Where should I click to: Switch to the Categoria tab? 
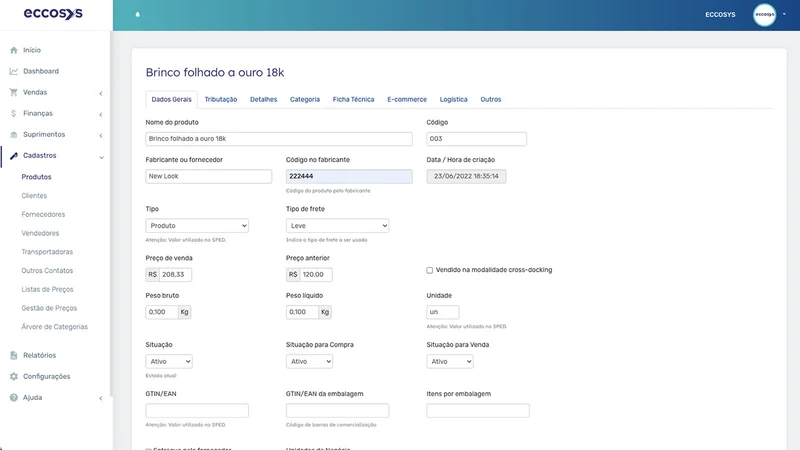click(x=305, y=99)
